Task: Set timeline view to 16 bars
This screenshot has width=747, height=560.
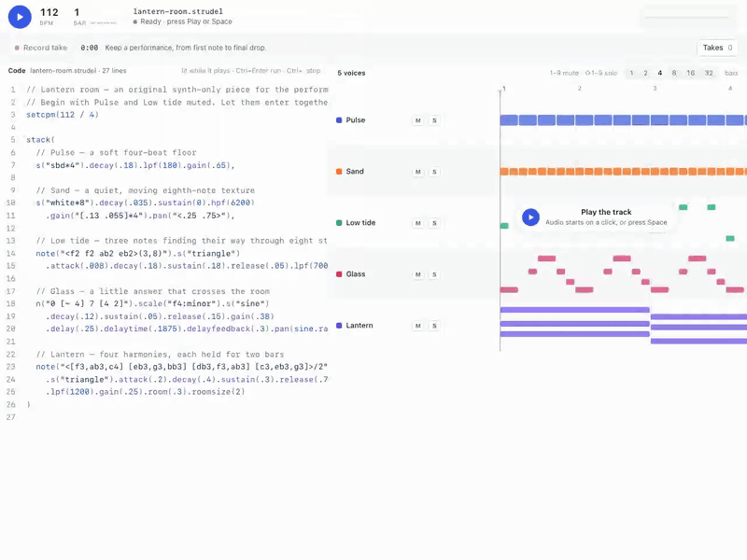Action: pyautogui.click(x=690, y=73)
